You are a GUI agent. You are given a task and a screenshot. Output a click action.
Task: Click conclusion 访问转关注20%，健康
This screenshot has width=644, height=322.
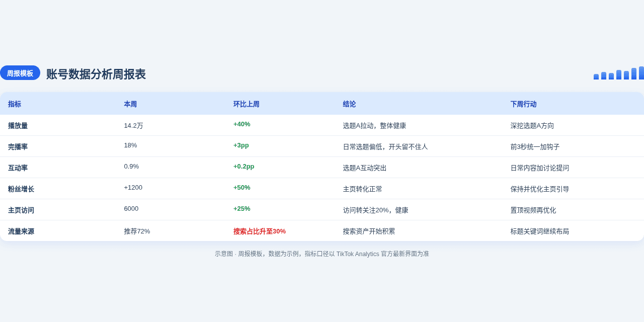(x=376, y=210)
